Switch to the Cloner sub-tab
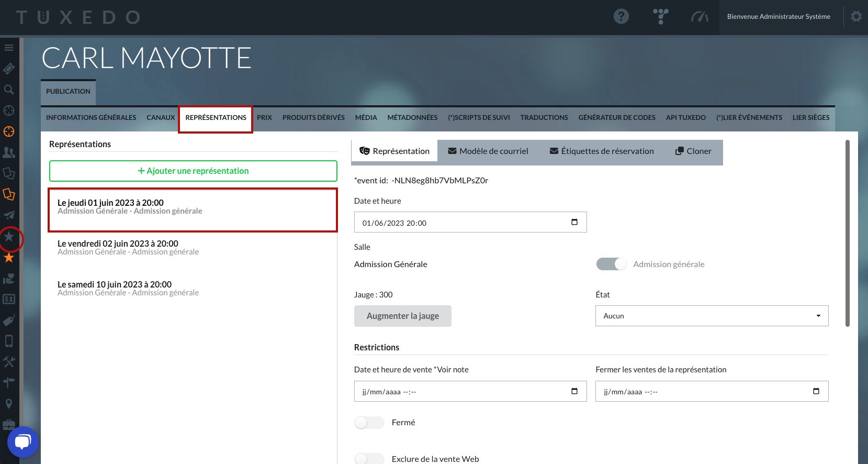 click(693, 151)
